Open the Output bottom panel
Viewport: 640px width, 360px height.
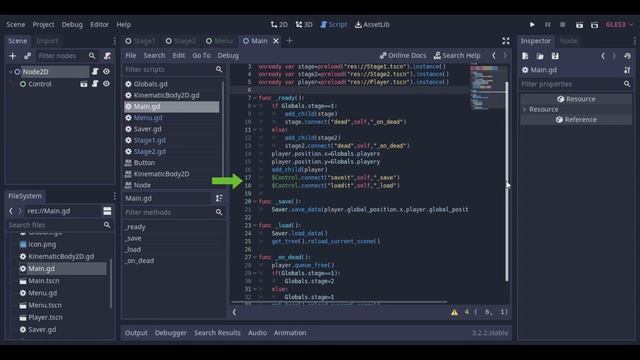click(x=136, y=333)
